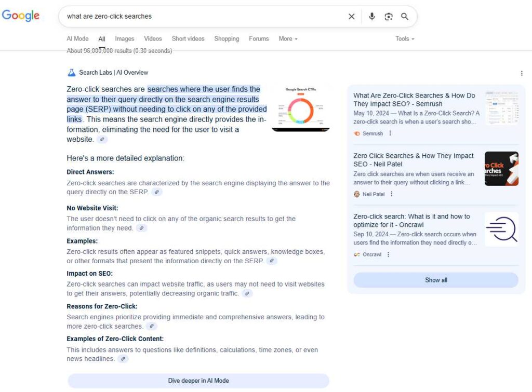Click the Semrush favicon
532x392 pixels.
click(x=356, y=133)
